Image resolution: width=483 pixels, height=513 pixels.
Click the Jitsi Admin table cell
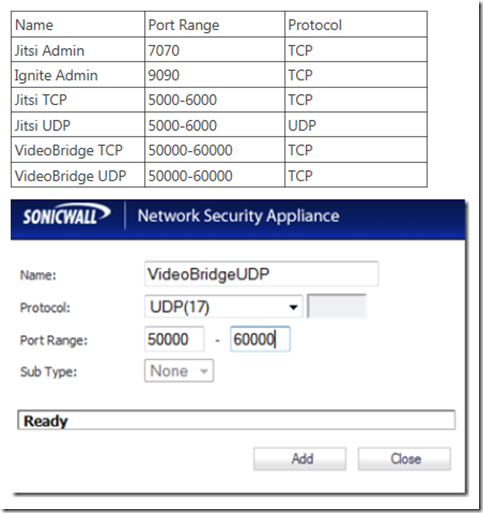point(78,49)
